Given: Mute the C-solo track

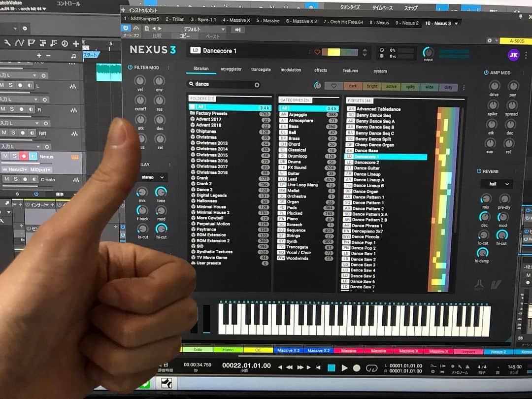Looking at the screenshot, I should tap(6, 179).
